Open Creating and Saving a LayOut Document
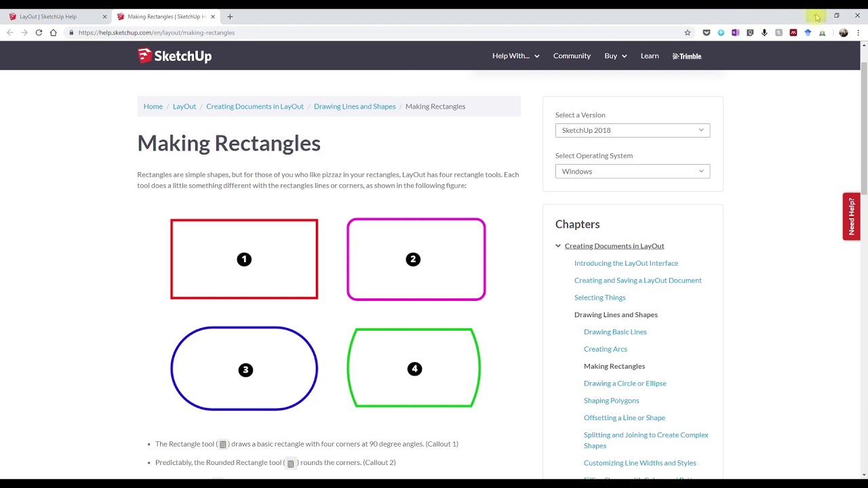Viewport: 868px width, 488px height. [637, 280]
